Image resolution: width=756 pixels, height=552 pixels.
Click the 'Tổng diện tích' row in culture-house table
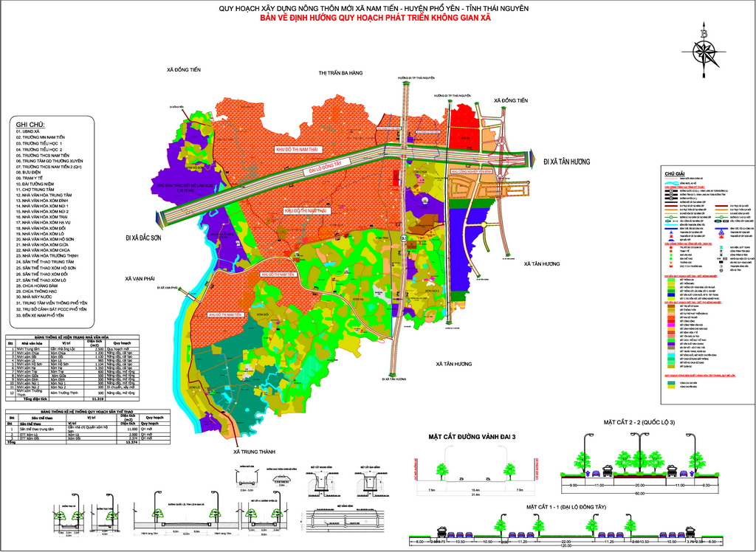pos(37,398)
